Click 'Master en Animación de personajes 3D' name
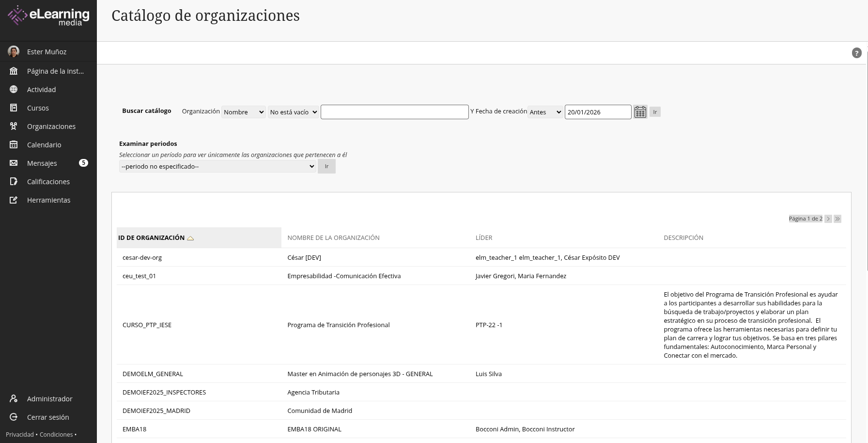The height and width of the screenshot is (443, 868). pos(360,374)
